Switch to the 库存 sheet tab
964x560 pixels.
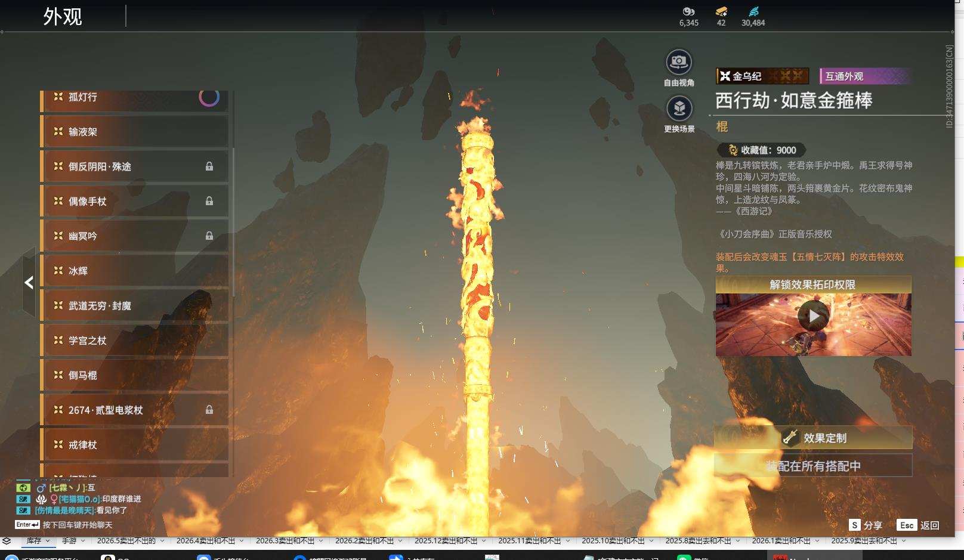[34, 541]
